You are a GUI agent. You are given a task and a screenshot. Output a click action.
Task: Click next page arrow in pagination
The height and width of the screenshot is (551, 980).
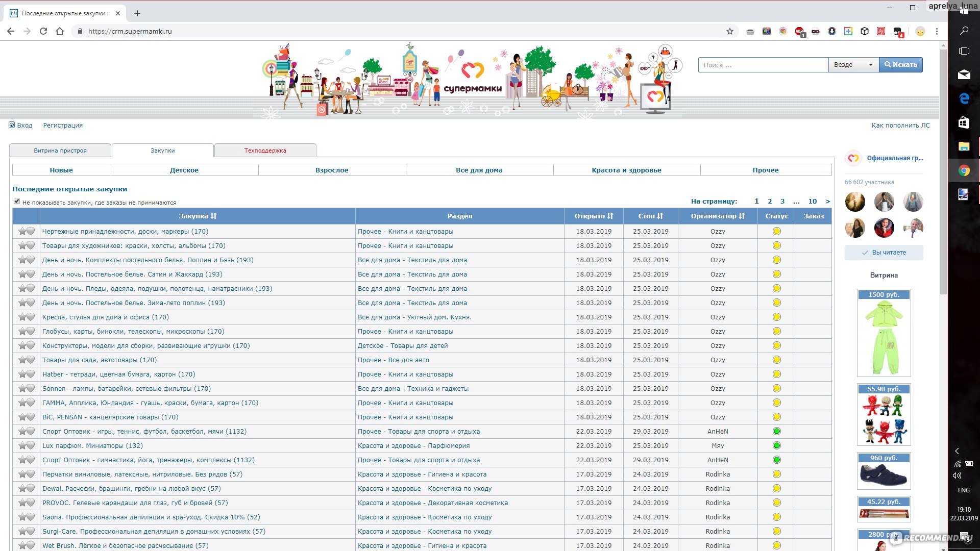[827, 201]
